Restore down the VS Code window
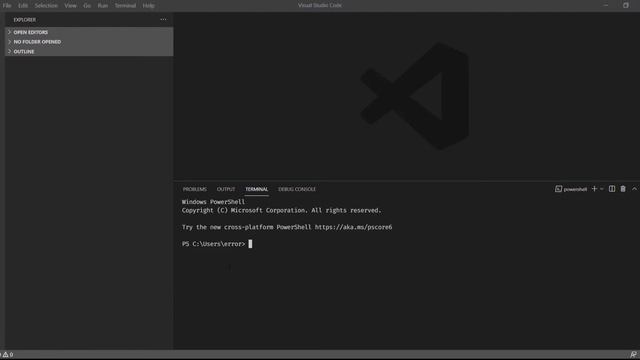Viewport: 640px width, 360px height. (626, 5)
